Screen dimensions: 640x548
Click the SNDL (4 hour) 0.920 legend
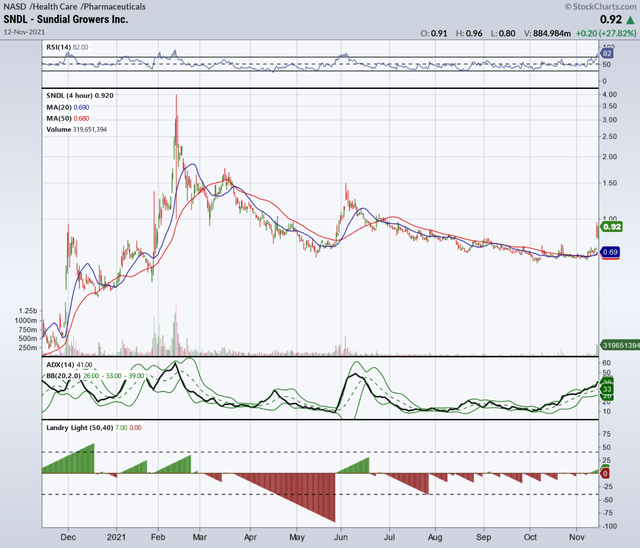coord(80,95)
